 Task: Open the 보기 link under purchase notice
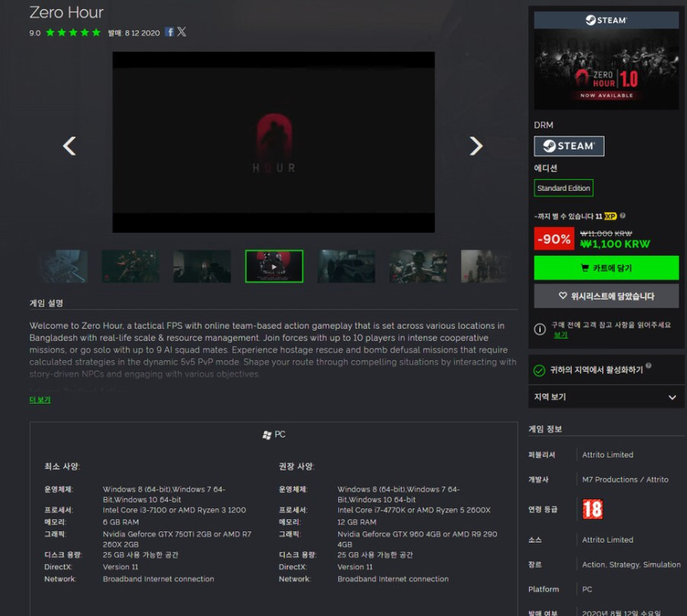560,336
